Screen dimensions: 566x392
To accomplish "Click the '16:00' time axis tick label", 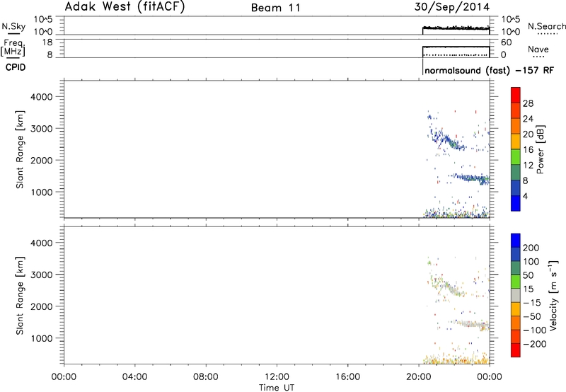I will 347,377.
